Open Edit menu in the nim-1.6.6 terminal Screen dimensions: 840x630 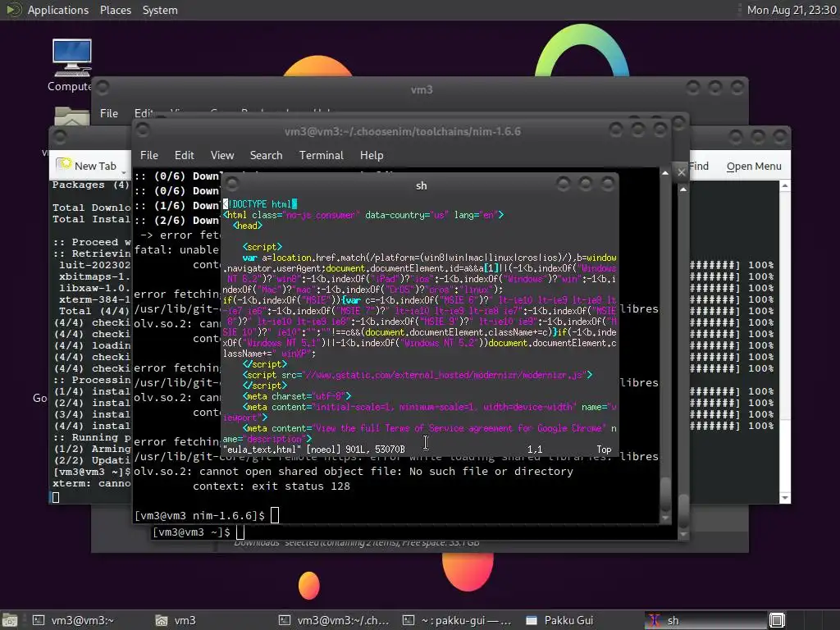[x=184, y=155]
